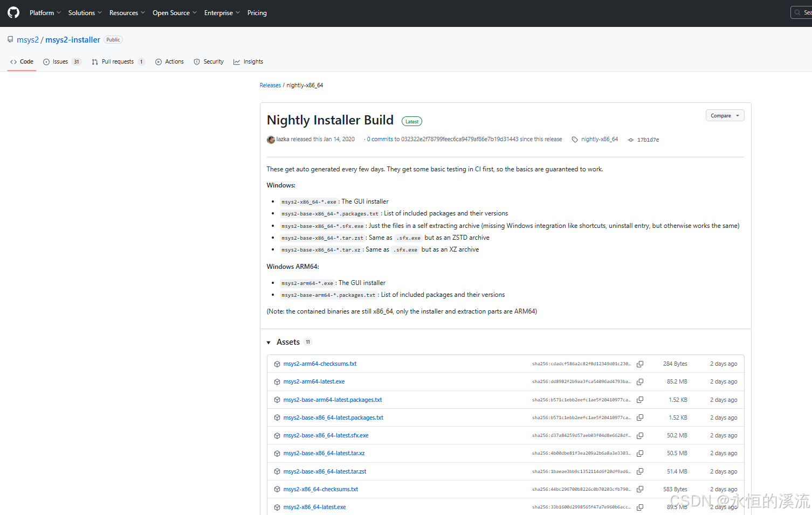Click the Nightly Installer Build heading
This screenshot has height=515, width=812.
click(330, 120)
